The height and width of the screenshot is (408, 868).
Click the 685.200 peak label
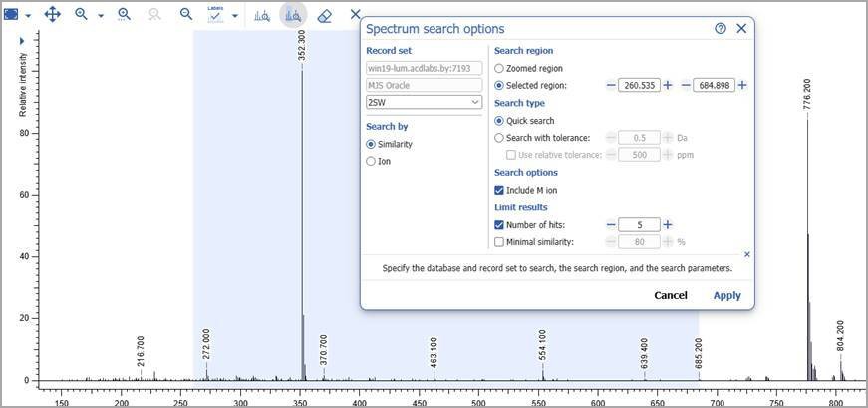coord(698,353)
